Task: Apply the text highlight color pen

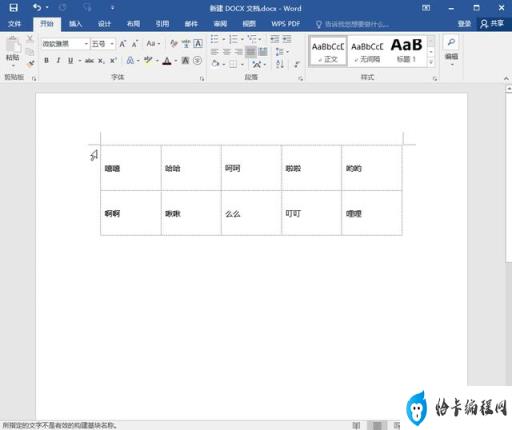Action: coord(148,60)
